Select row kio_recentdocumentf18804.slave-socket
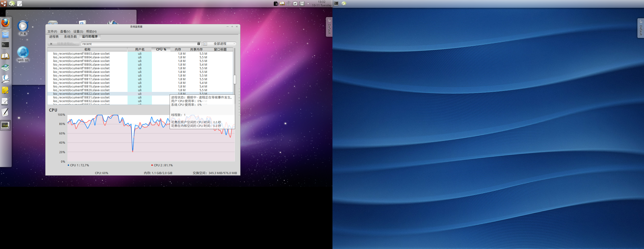The width and height of the screenshot is (644, 249). point(140,57)
